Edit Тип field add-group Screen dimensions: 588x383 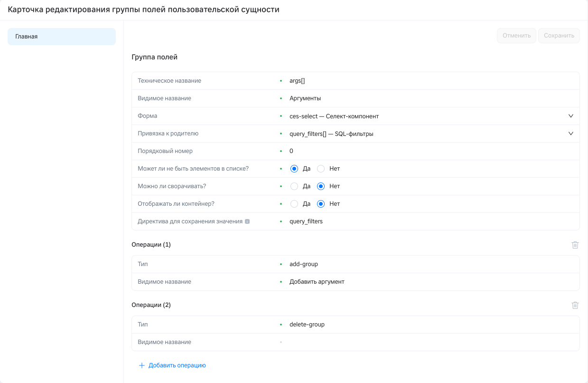[431, 264]
